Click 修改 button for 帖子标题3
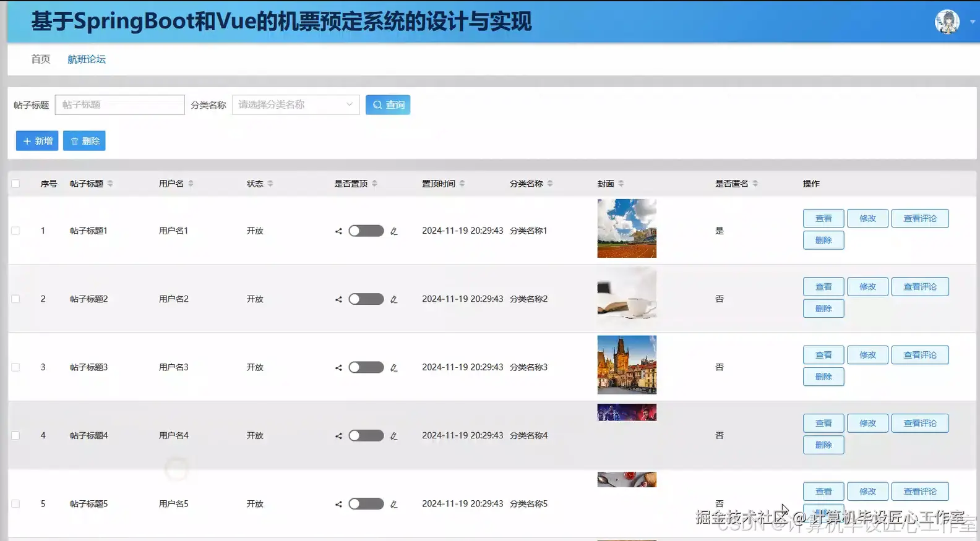The width and height of the screenshot is (980, 541). click(867, 355)
